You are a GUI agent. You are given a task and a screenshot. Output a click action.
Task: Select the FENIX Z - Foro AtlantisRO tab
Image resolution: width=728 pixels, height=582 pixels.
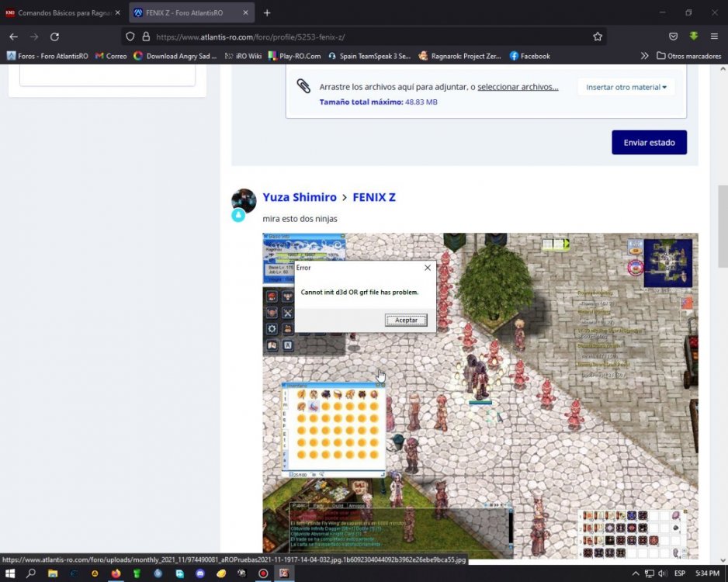186,12
